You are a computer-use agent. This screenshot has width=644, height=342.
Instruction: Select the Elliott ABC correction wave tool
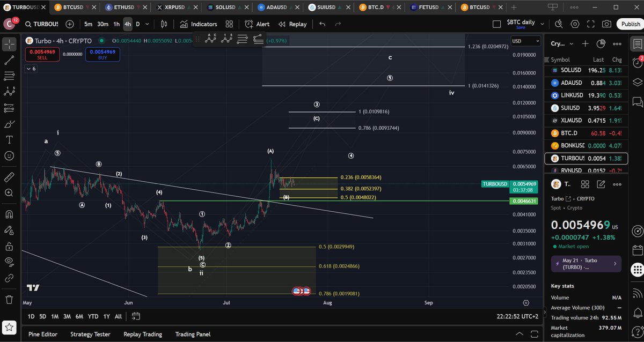(210, 39)
